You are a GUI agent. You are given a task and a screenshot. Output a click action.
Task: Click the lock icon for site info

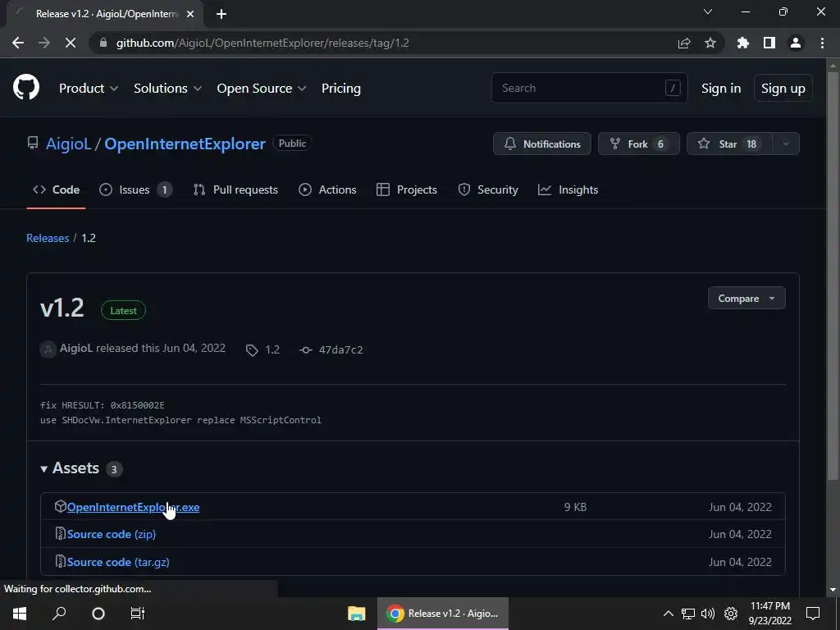[x=104, y=43]
